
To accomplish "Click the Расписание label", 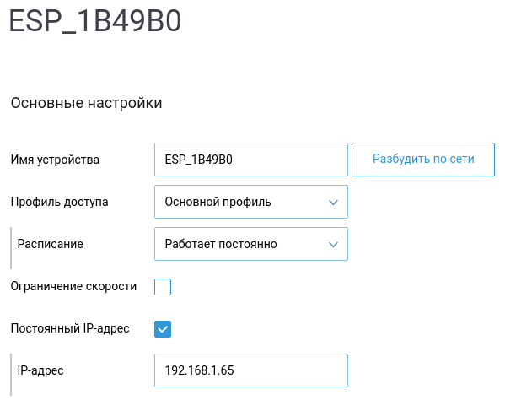I will tap(50, 244).
